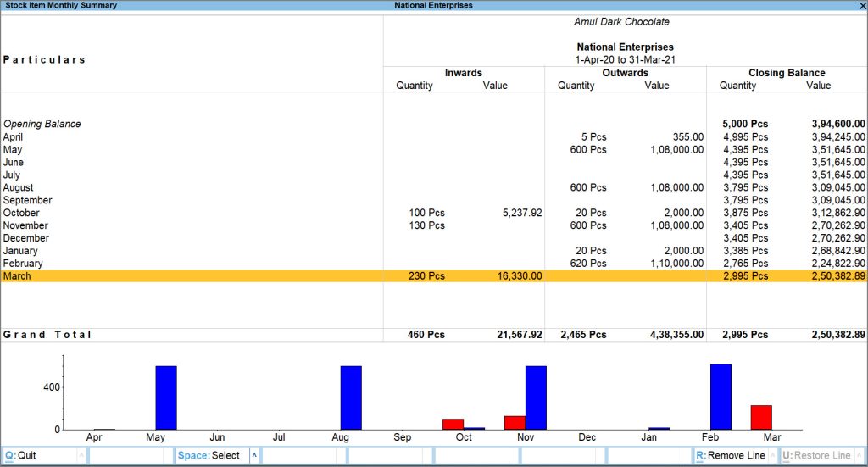This screenshot has width=868, height=467.
Task: Click April outwards value 355.00
Action: click(x=688, y=136)
